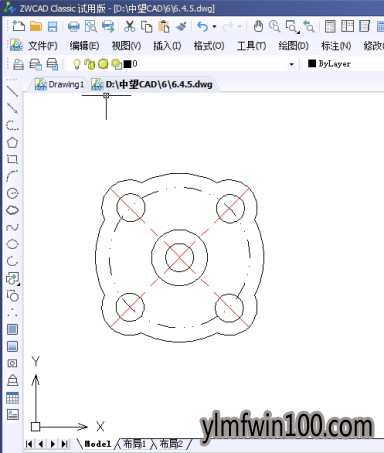Open the 工具(T) menu
This screenshot has height=453, width=384.
click(x=251, y=46)
